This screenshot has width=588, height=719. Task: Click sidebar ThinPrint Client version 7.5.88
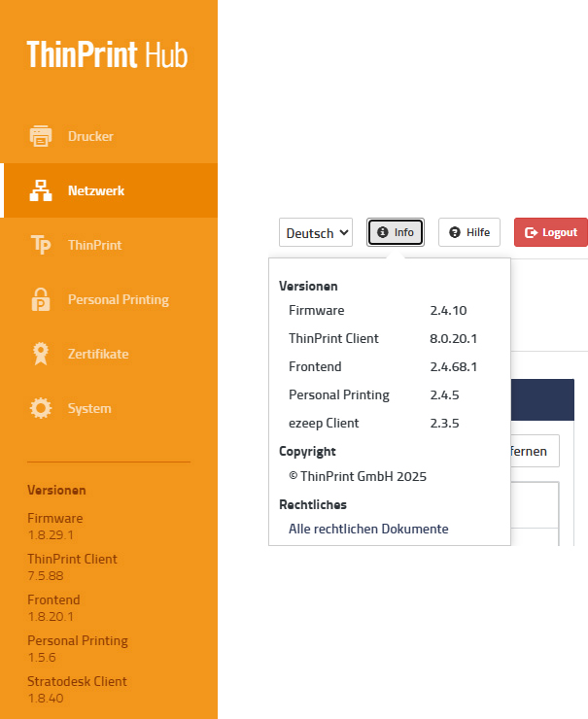click(x=46, y=576)
